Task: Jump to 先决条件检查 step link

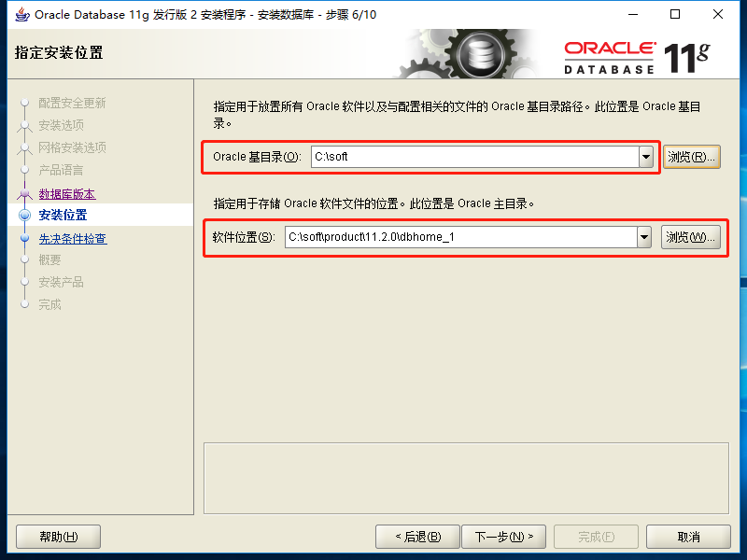Action: 73,239
